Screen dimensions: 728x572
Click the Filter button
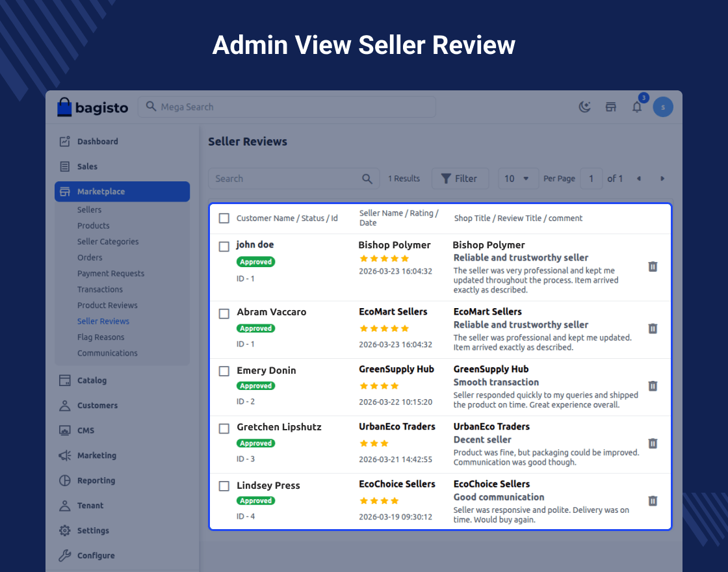[x=460, y=179]
